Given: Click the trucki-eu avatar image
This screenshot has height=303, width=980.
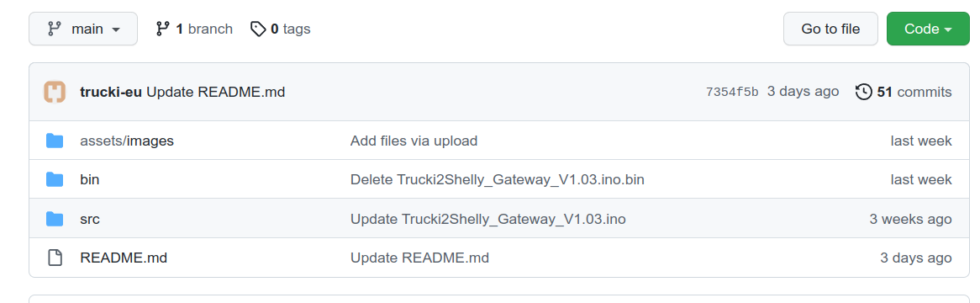Looking at the screenshot, I should 55,92.
